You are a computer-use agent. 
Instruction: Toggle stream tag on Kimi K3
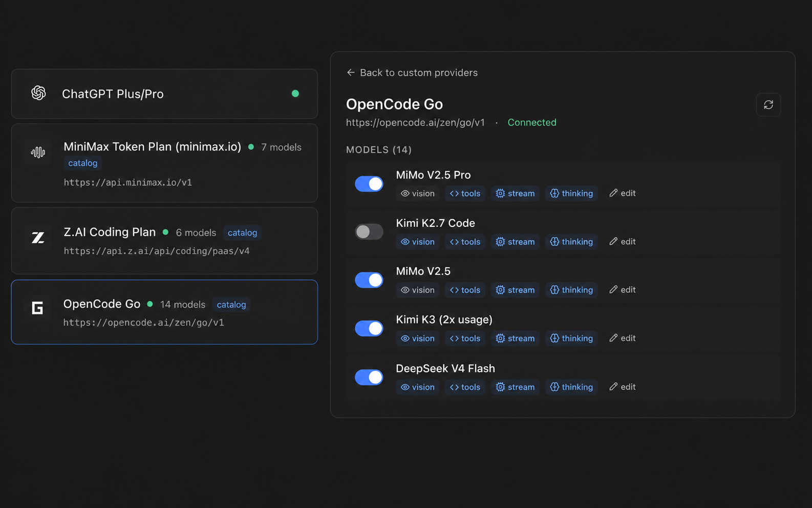pos(515,338)
